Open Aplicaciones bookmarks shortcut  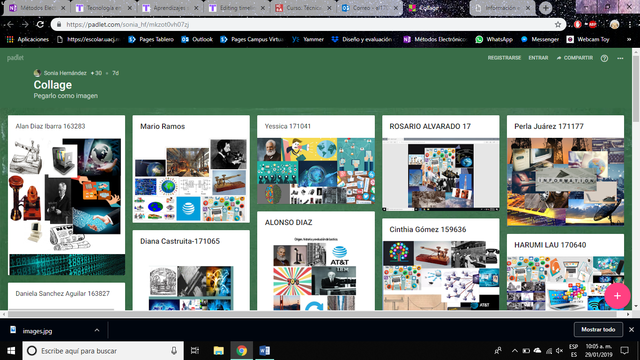[x=28, y=40]
